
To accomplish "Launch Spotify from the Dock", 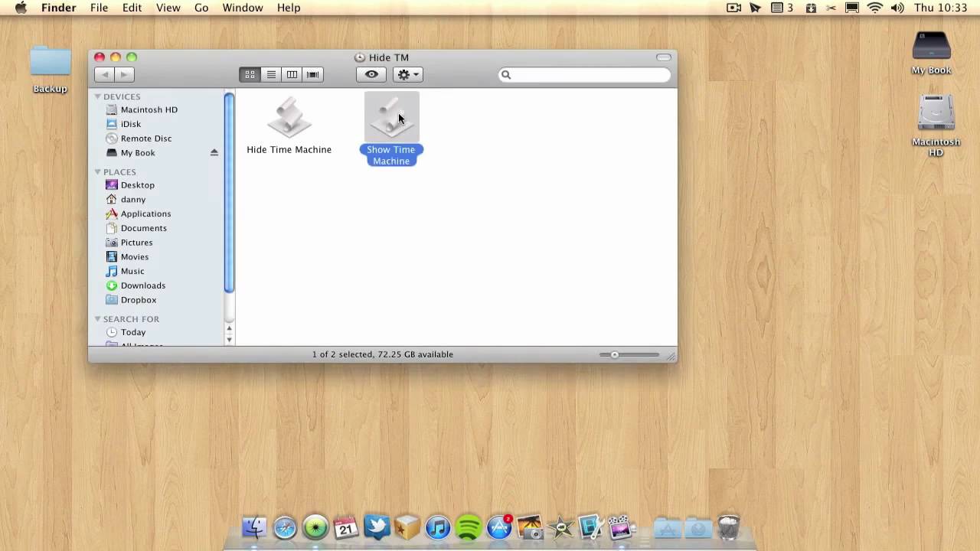I will pos(468,527).
